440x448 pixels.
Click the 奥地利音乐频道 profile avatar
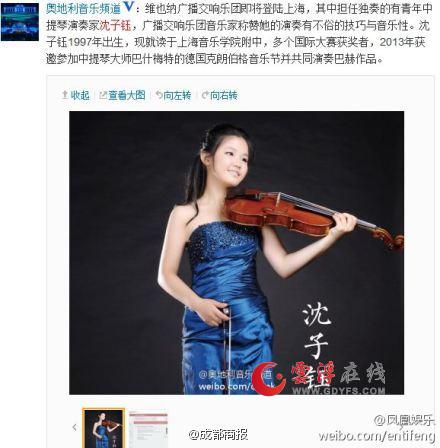[x=20, y=22]
